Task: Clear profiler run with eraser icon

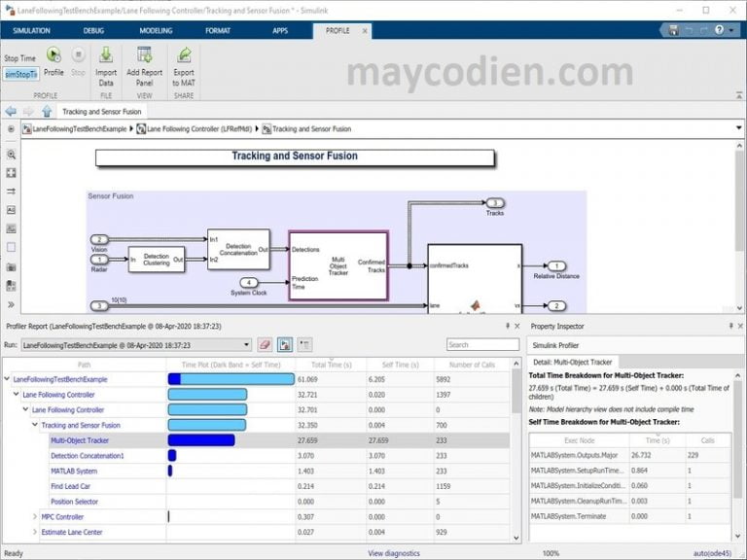Action: point(265,344)
